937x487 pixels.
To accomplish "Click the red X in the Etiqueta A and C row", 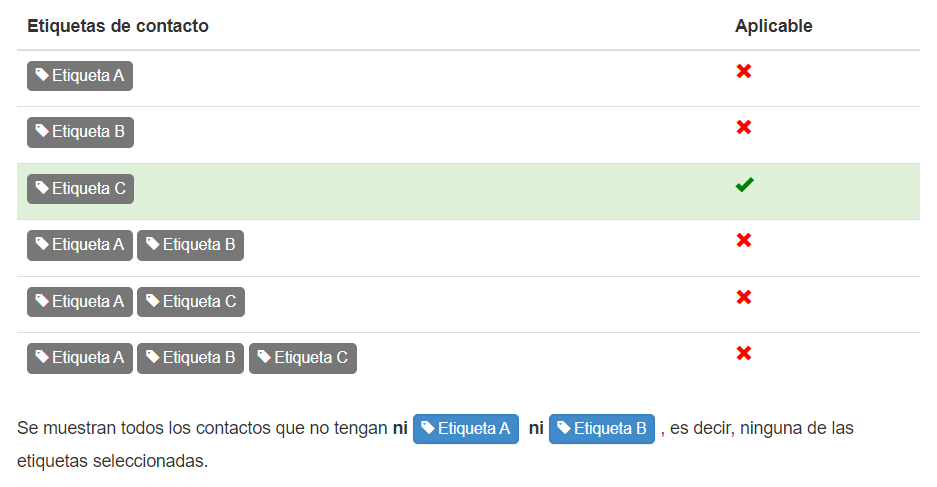I will click(743, 297).
